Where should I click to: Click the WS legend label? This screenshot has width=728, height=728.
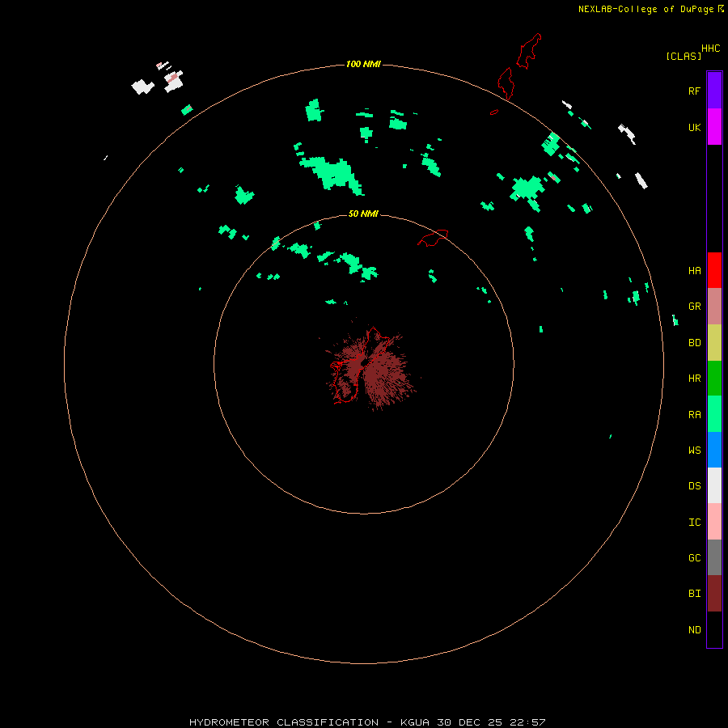click(x=694, y=450)
